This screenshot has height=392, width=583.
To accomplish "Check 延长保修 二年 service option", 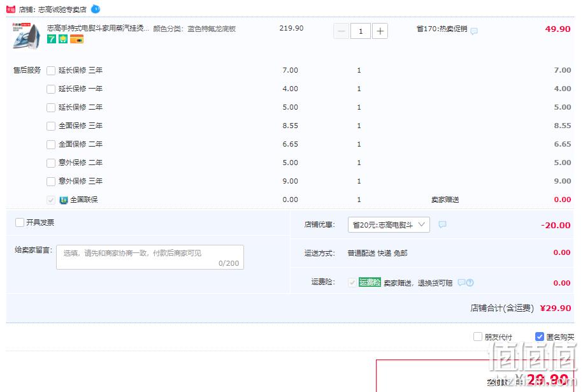I will (51, 108).
